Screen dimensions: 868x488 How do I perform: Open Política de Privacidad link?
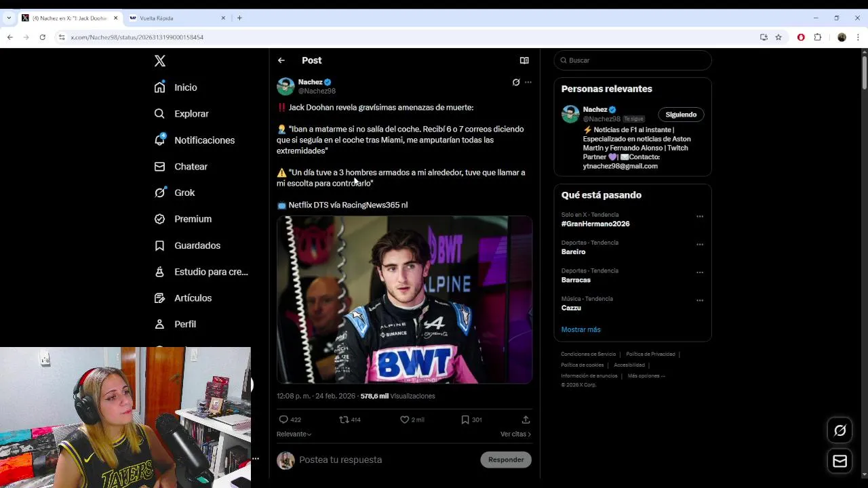[650, 354]
